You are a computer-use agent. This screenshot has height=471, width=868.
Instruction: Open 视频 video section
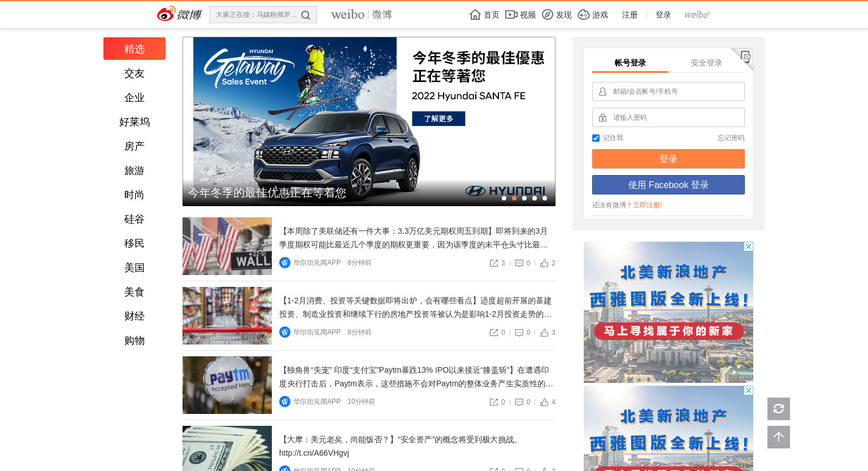tap(520, 15)
